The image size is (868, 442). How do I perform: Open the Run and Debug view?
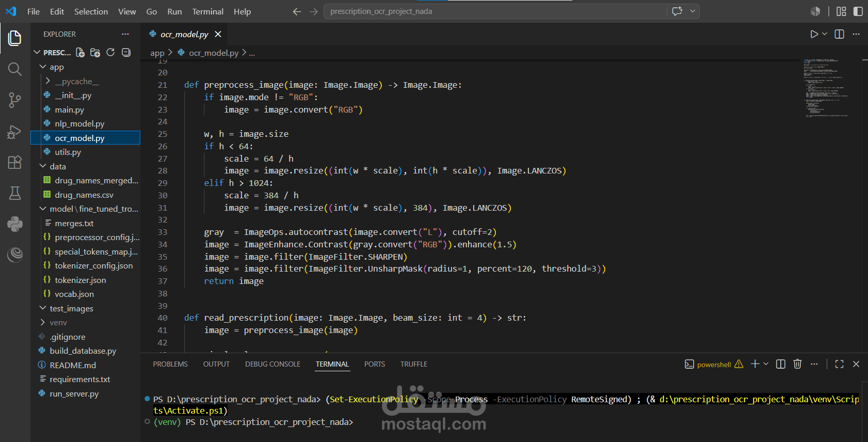pyautogui.click(x=15, y=132)
